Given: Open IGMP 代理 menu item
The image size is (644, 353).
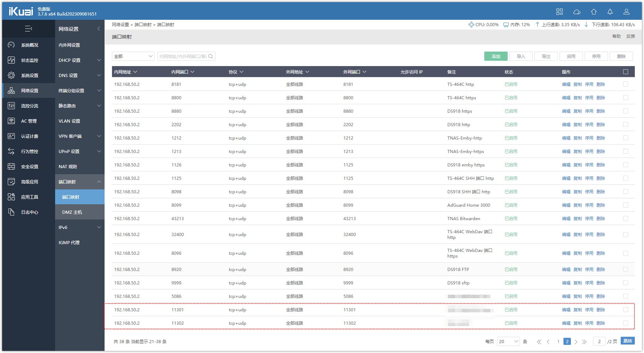Looking at the screenshot, I should (x=80, y=242).
